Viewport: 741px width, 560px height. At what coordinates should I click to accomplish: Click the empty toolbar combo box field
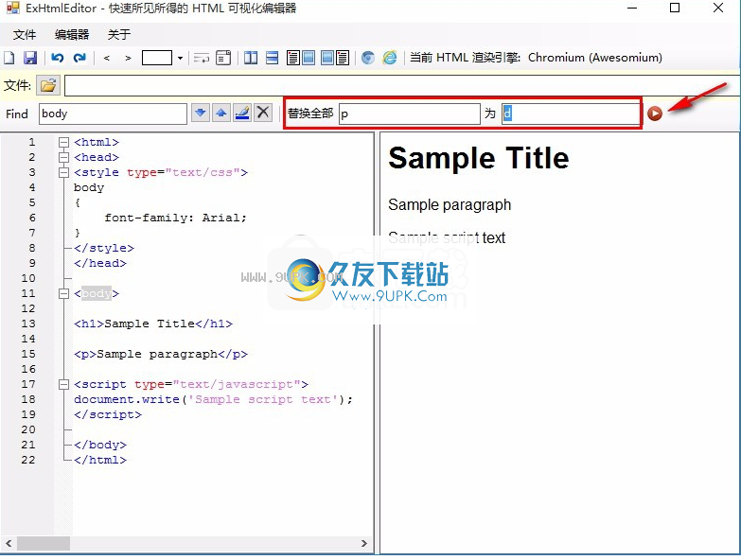157,58
